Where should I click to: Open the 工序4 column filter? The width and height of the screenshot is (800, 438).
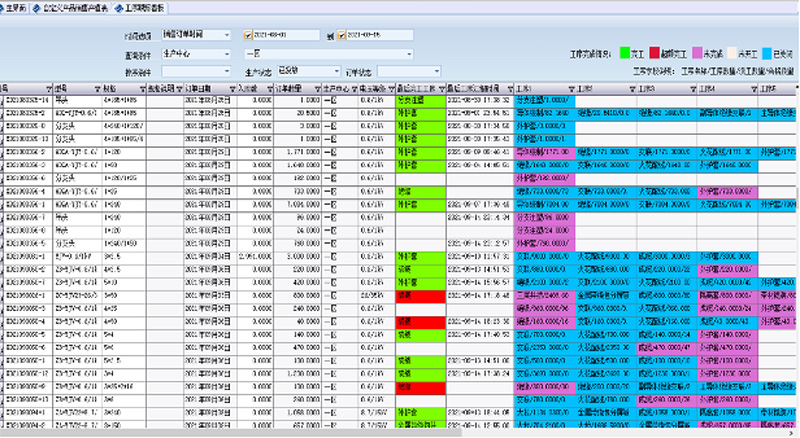754,89
